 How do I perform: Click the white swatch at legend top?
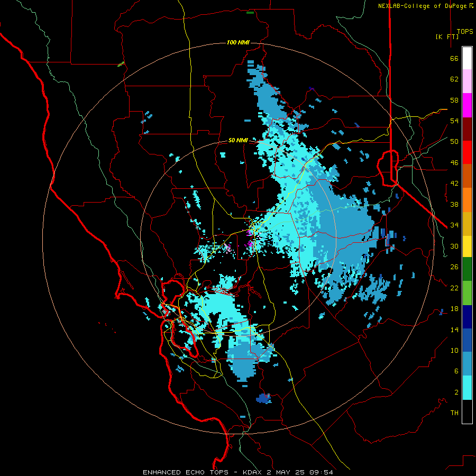467,58
